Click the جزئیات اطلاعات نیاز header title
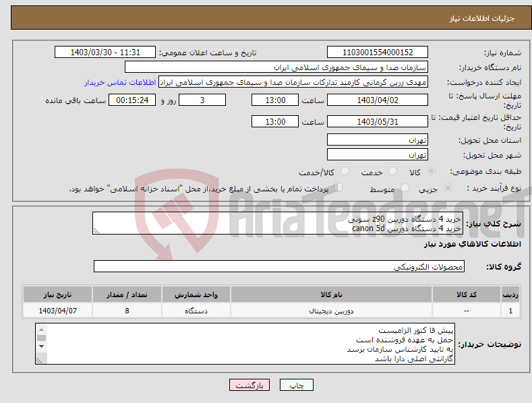 click(482, 18)
